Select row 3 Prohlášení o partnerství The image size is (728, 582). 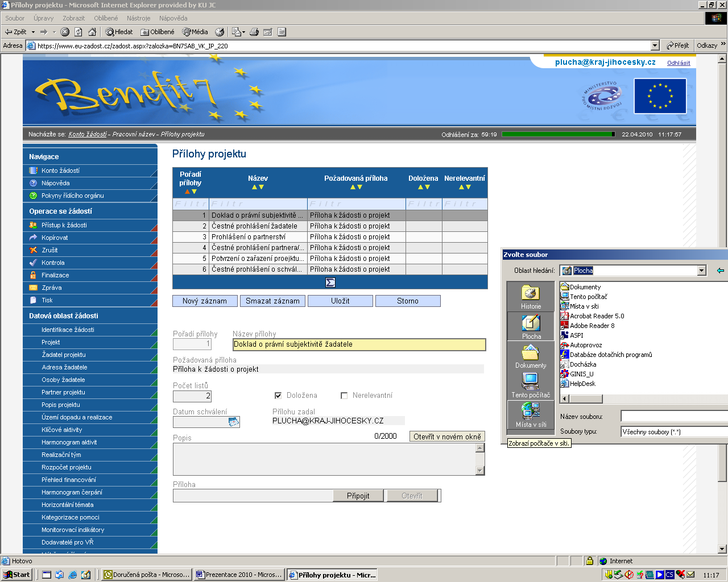(330, 237)
